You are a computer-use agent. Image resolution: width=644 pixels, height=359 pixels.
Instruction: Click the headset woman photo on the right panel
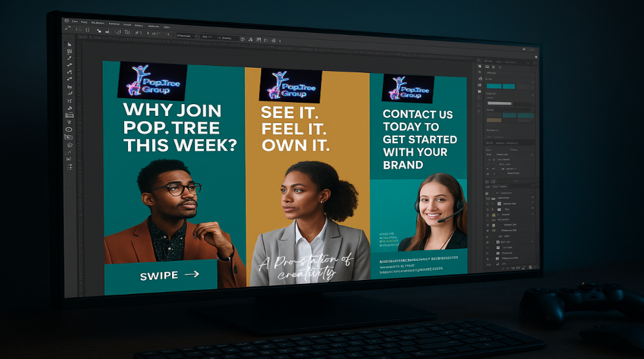tap(434, 212)
